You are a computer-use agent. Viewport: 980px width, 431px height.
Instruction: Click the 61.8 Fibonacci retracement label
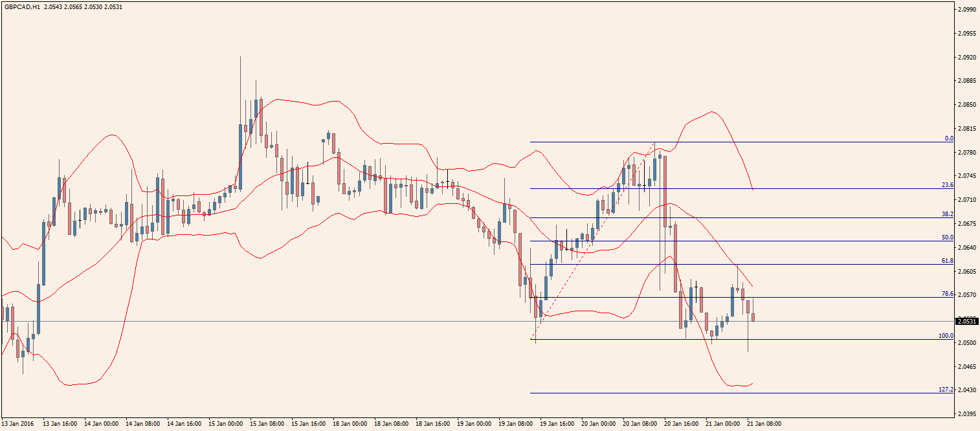pyautogui.click(x=948, y=261)
